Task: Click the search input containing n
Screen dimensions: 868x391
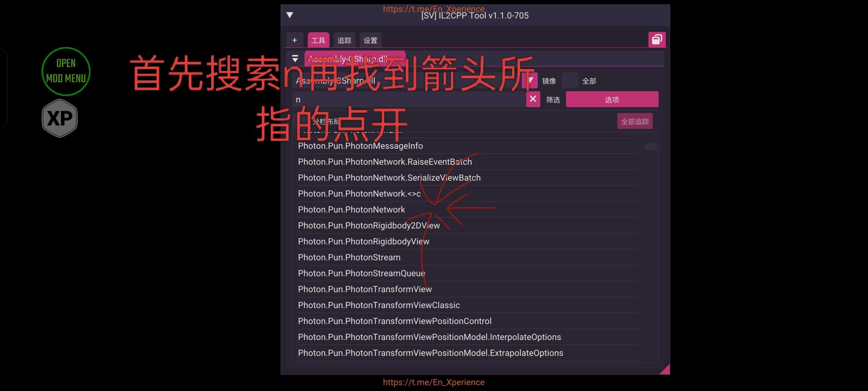Action: [x=409, y=100]
